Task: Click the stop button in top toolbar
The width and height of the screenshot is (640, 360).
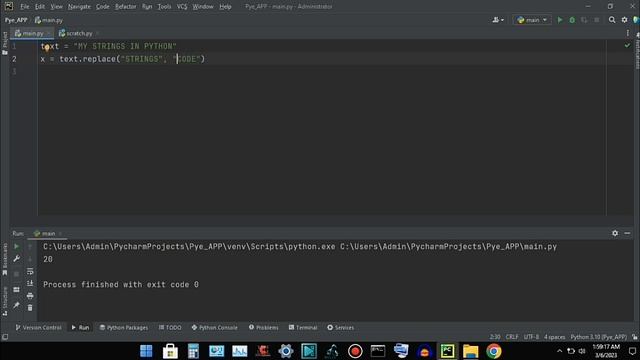Action: 596,20
